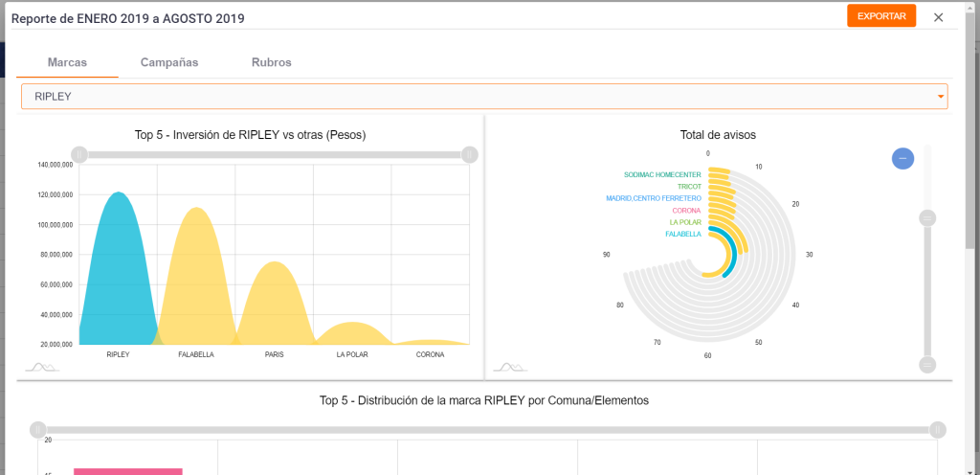Viewport: 980px width, 475px height.
Task: Click the Total de avisos chart title
Action: (718, 134)
